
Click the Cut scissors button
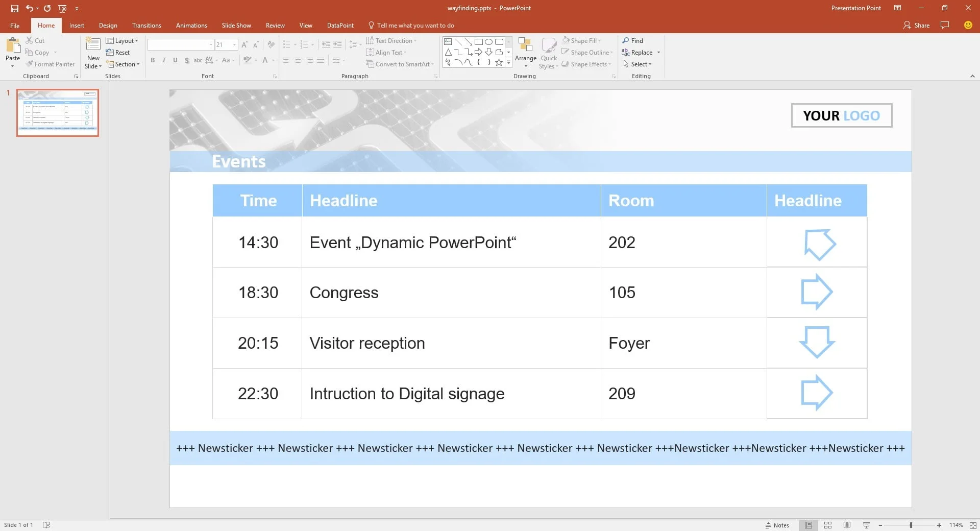click(x=35, y=40)
